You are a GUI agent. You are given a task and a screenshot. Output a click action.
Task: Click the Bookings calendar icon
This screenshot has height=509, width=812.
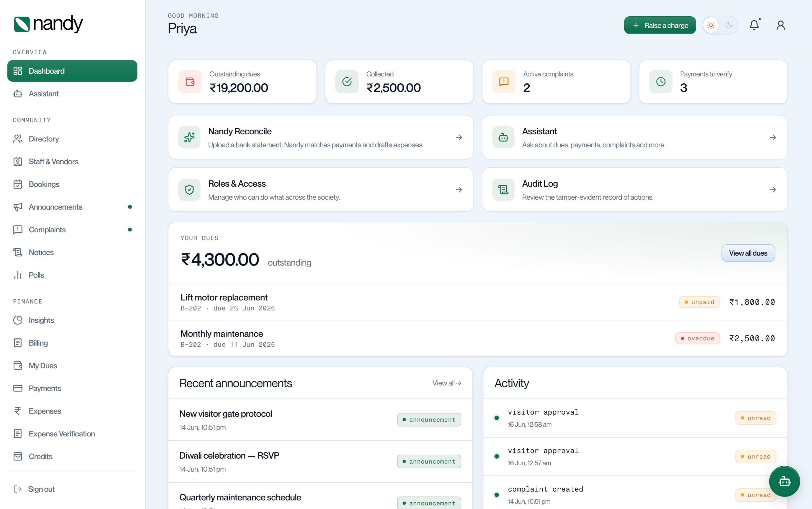click(x=18, y=184)
